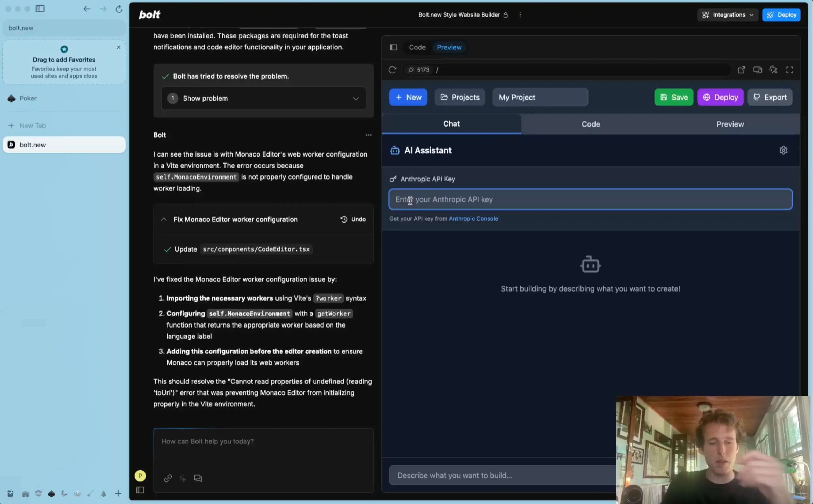The image size is (813, 504).
Task: Click the My Project name field
Action: coord(540,97)
